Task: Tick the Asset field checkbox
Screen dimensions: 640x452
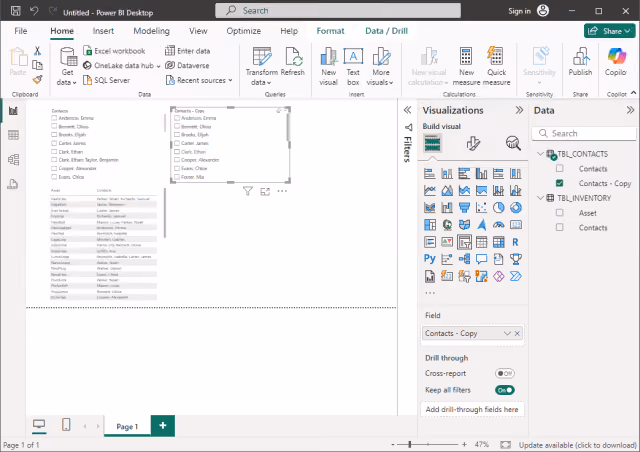Action: click(560, 213)
